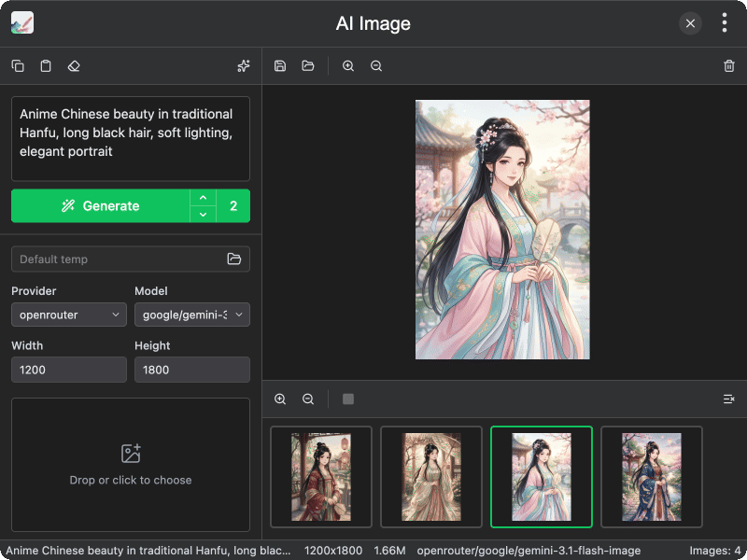This screenshot has height=560, width=747.
Task: Copy the prompt with the copy icon
Action: [18, 65]
